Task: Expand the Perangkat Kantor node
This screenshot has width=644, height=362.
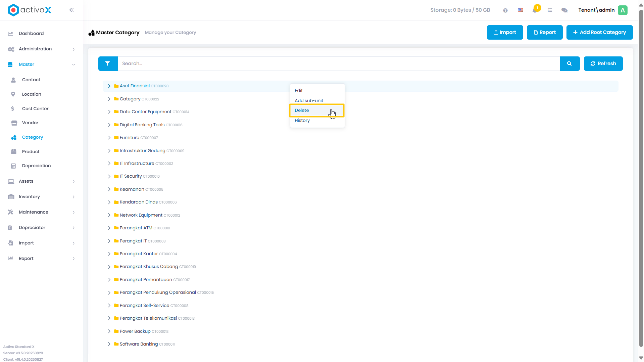Action: 109,254
